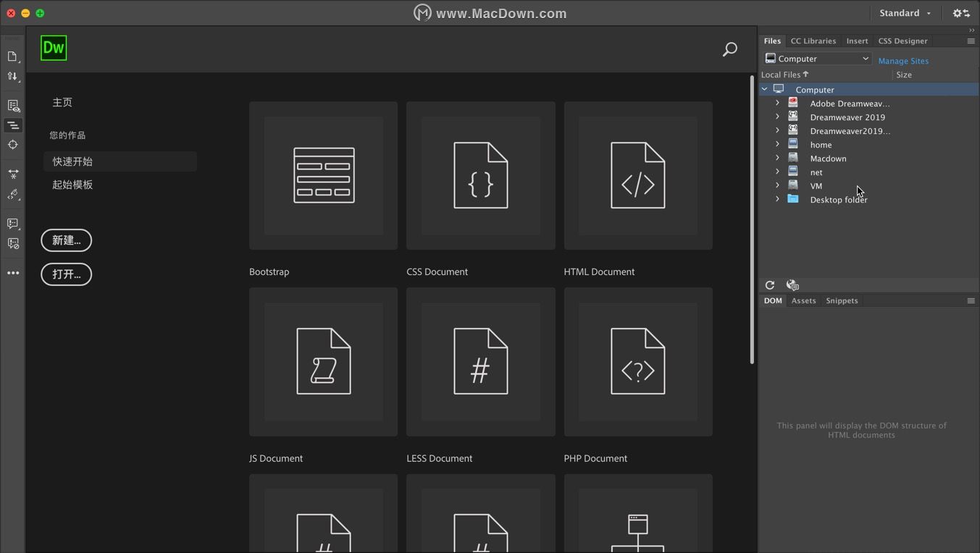Switch to CC Libraries tab
Viewport: 980px width, 553px height.
(x=813, y=41)
